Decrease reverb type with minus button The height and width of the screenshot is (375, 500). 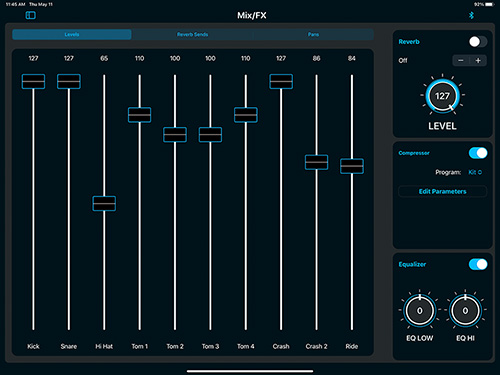[461, 61]
